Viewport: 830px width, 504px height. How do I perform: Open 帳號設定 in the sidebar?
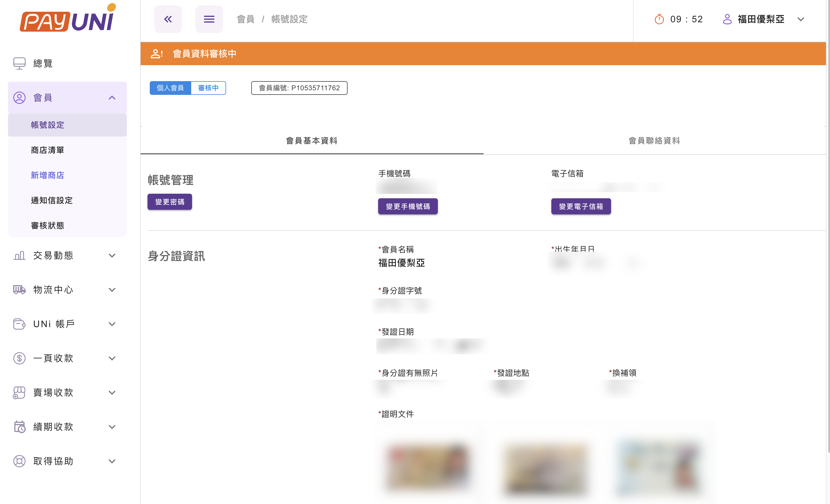point(67,125)
